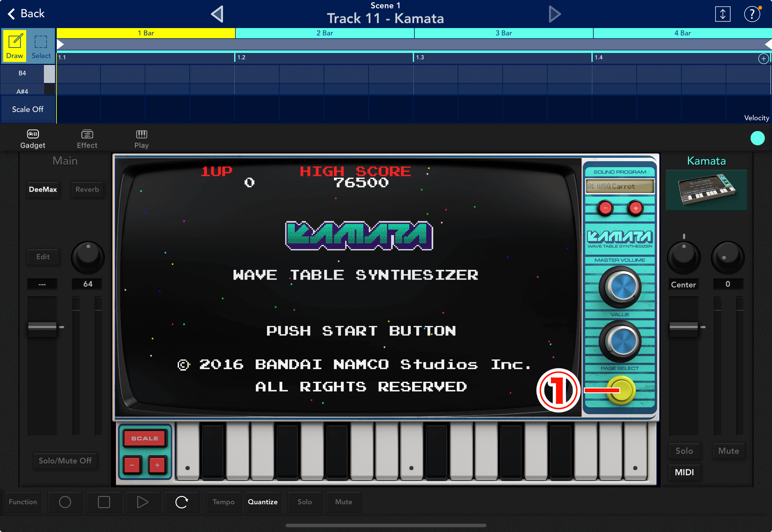772x532 pixels.
Task: Stop playback with the square button
Action: [x=104, y=502]
